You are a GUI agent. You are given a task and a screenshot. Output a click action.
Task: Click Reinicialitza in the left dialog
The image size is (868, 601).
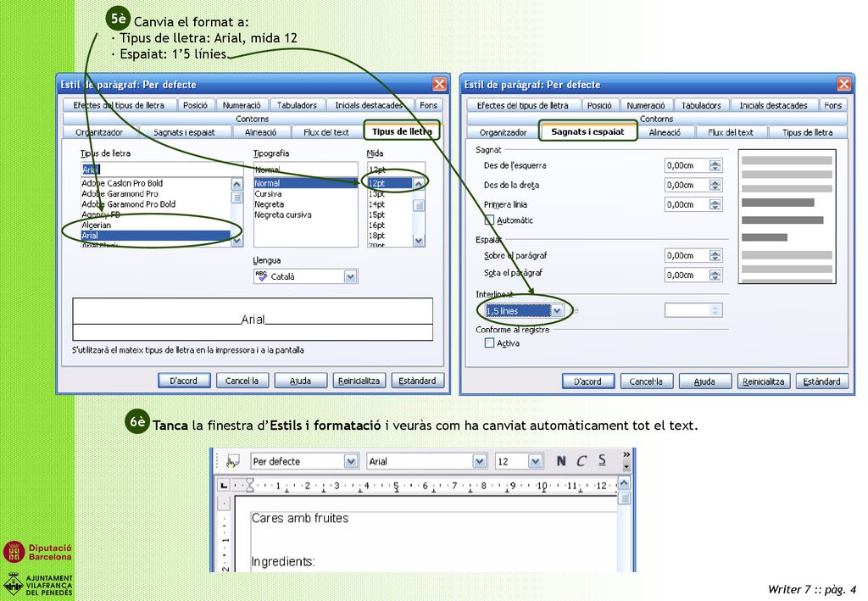(x=359, y=381)
